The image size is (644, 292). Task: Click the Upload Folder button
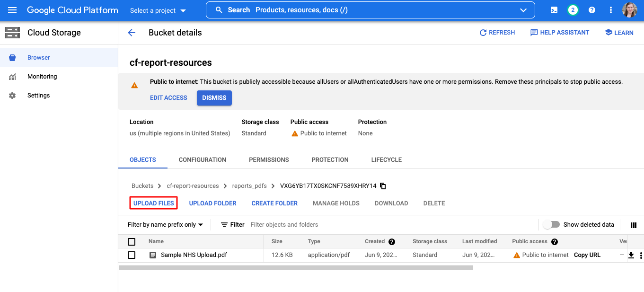(x=213, y=204)
